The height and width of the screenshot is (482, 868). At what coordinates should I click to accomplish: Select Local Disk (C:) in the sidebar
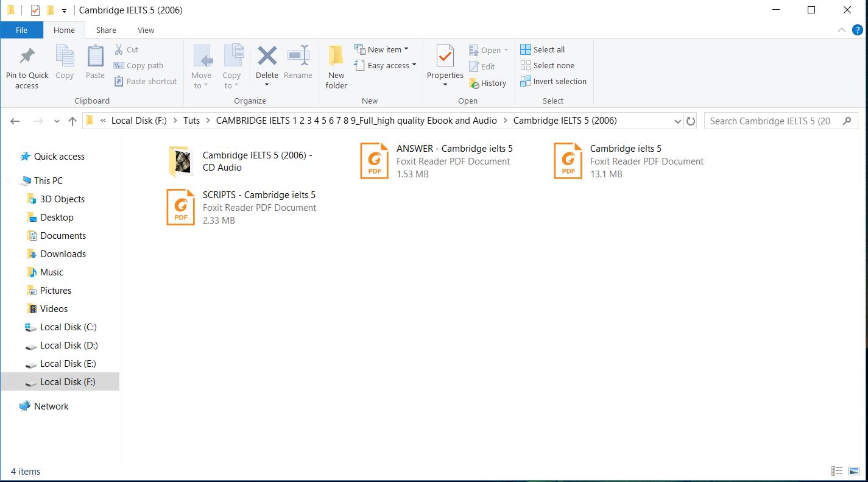click(x=68, y=327)
